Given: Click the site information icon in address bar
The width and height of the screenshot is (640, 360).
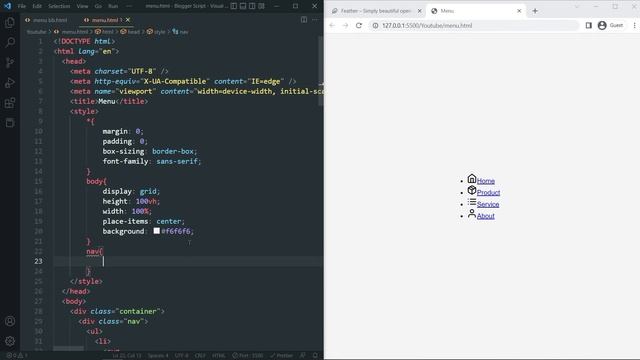Looking at the screenshot, I should pyautogui.click(x=375, y=25).
